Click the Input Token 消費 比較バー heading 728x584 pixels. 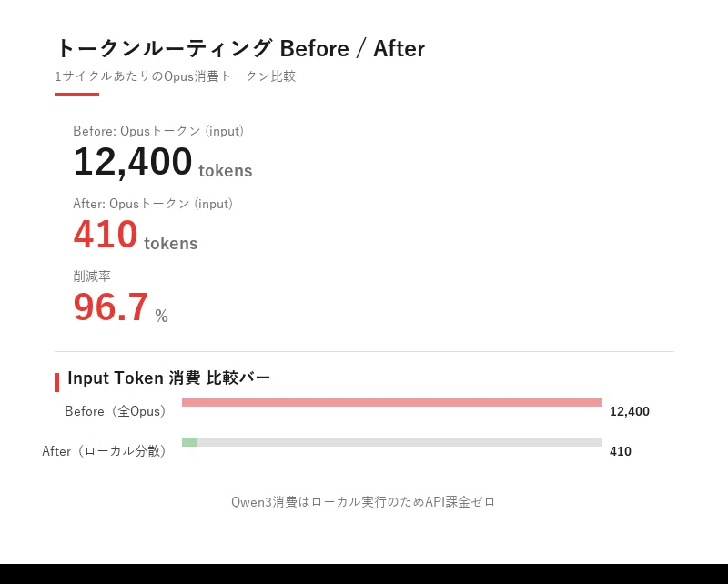(x=168, y=378)
